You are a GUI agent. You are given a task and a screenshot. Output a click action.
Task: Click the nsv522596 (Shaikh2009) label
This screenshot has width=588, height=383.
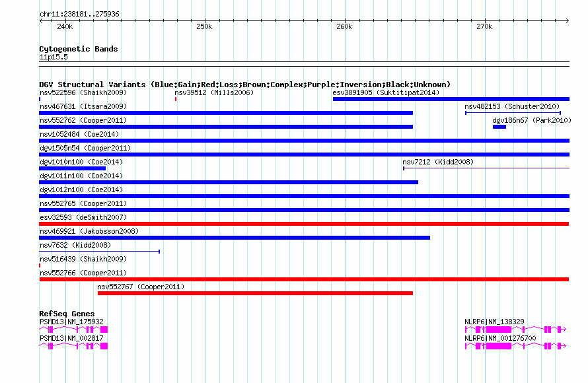(x=83, y=92)
